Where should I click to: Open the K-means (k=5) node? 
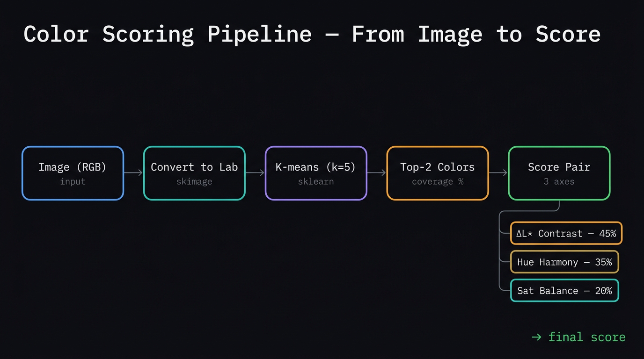[x=315, y=167]
